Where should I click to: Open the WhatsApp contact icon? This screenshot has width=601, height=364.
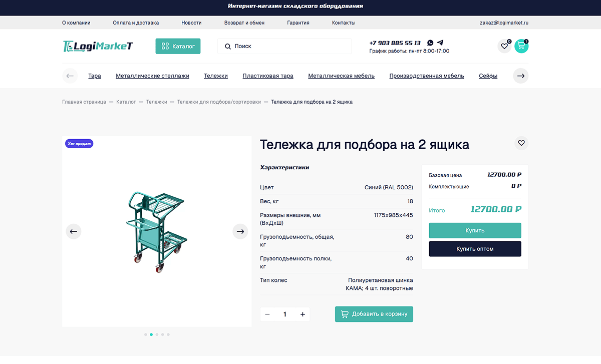(x=430, y=43)
